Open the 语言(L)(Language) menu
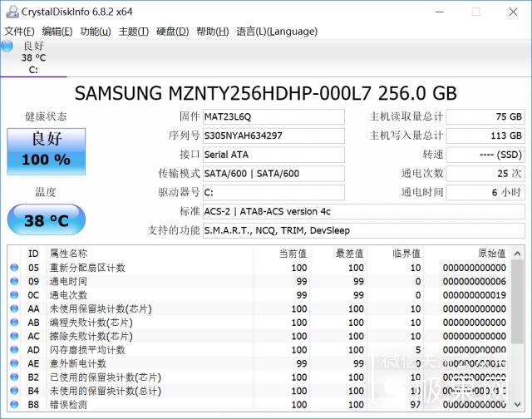The height and width of the screenshot is (419, 532). 277,32
